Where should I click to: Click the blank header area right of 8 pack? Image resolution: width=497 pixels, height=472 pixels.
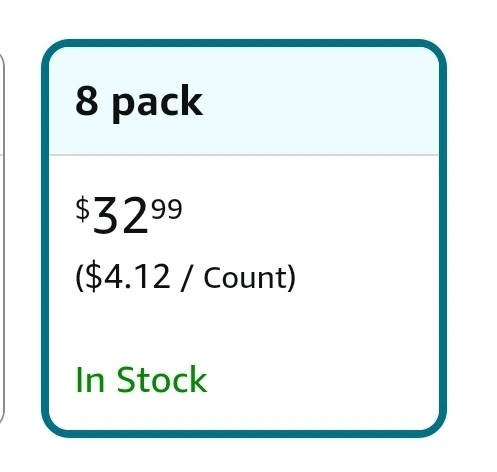320,101
